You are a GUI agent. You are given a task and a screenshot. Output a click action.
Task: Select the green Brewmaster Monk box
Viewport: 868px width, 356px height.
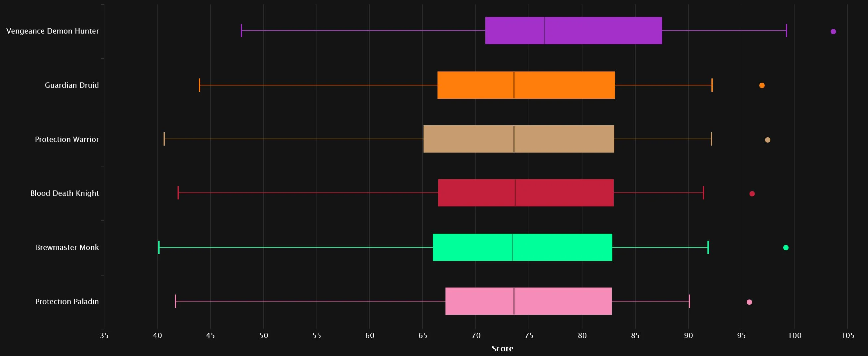(x=522, y=247)
